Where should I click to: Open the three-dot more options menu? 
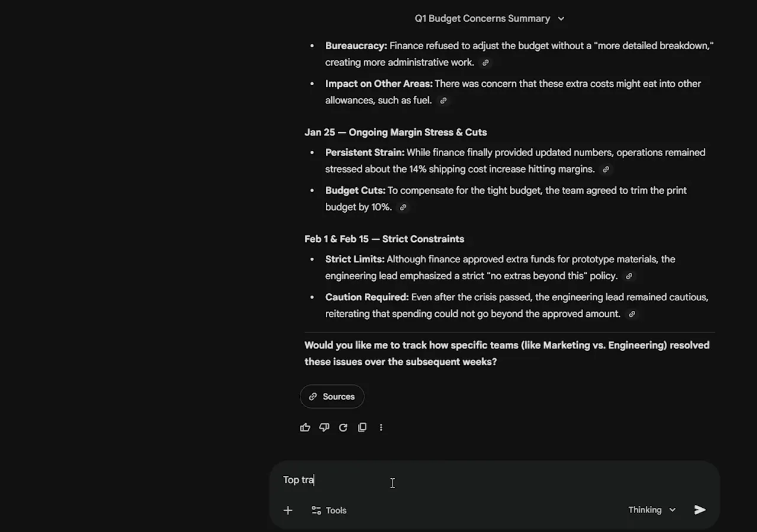click(x=381, y=427)
